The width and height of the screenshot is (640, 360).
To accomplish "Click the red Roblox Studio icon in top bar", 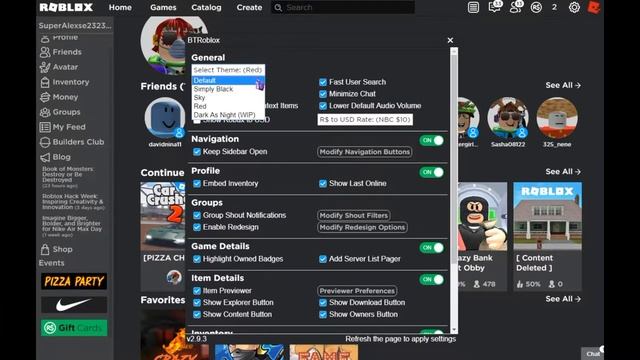I will click(594, 7).
